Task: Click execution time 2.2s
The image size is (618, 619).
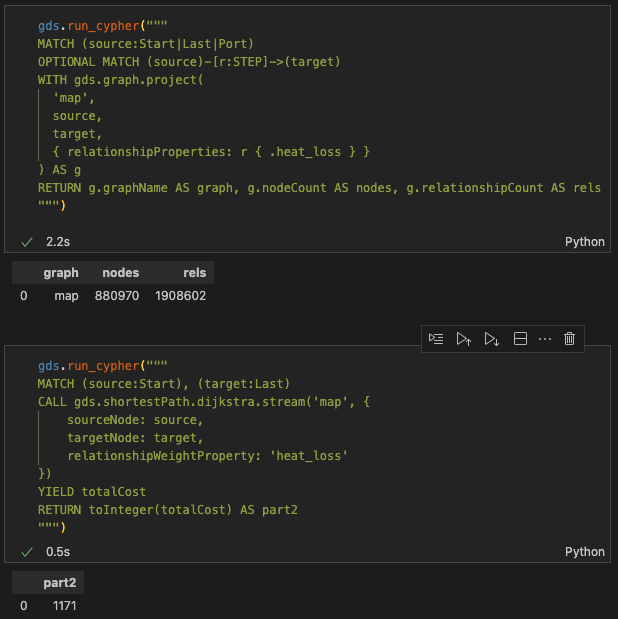Action: pyautogui.click(x=58, y=242)
